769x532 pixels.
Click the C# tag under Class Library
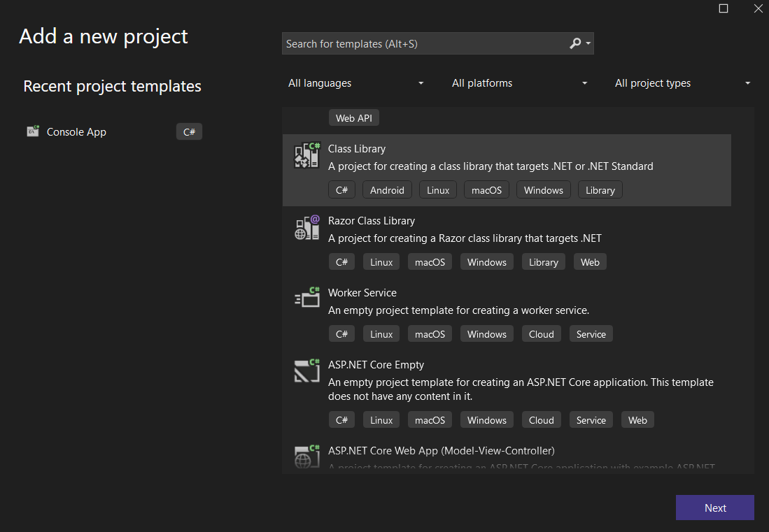pos(341,190)
